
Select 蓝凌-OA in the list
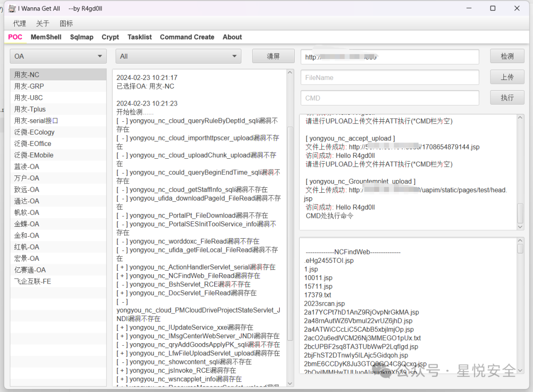coord(58,167)
